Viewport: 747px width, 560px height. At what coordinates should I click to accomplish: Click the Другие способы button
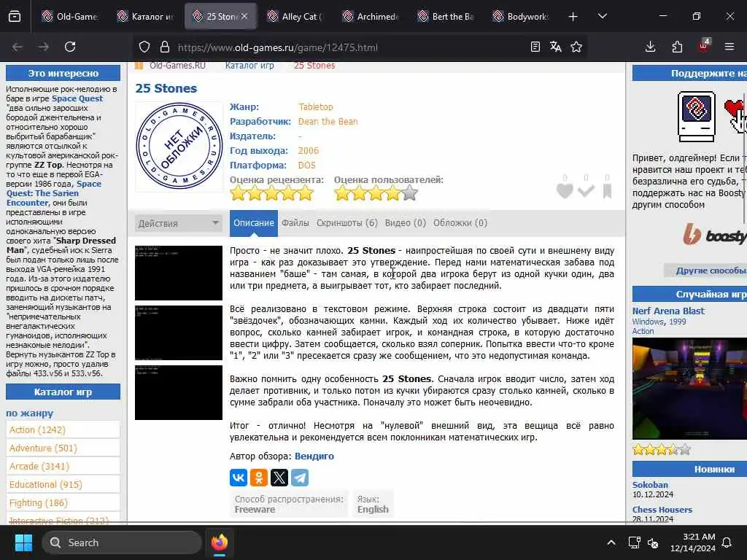pos(705,271)
